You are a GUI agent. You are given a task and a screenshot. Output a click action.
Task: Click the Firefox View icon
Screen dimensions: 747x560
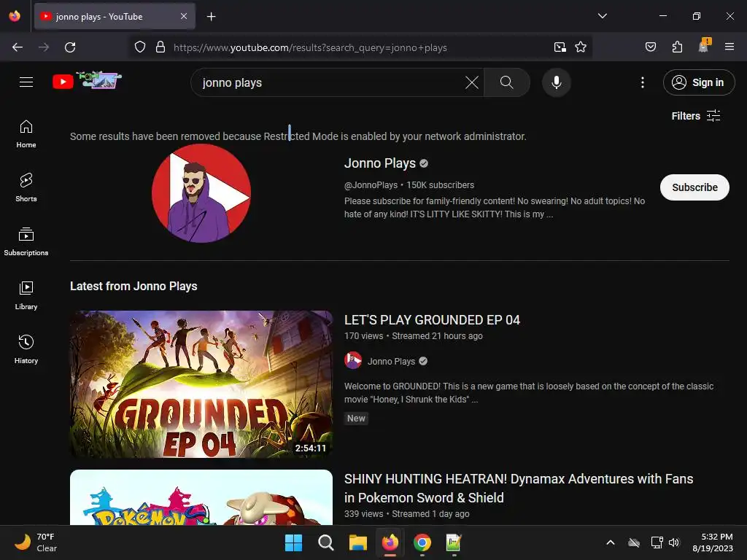(15, 16)
